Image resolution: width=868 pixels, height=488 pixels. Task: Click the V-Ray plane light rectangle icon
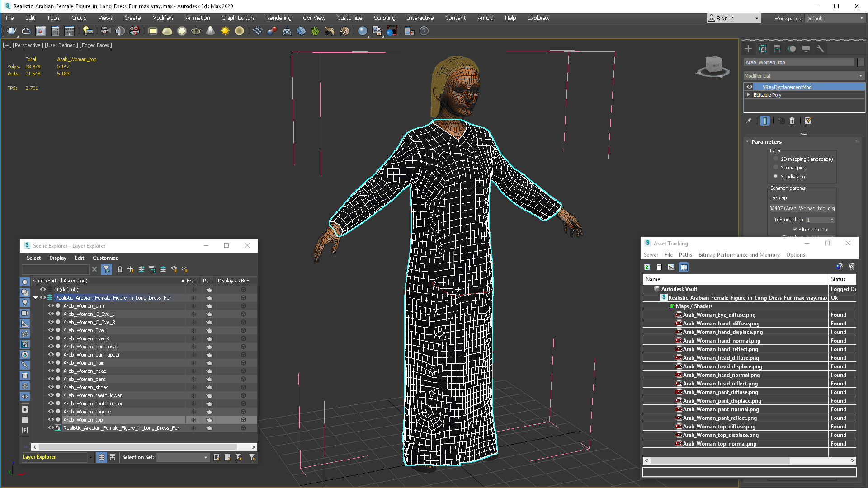[x=152, y=31]
